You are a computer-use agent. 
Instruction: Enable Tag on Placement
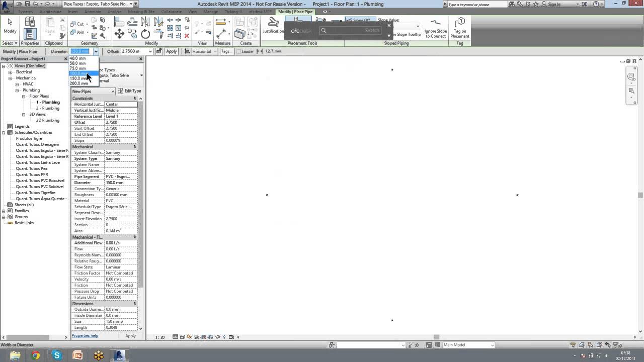tap(459, 28)
